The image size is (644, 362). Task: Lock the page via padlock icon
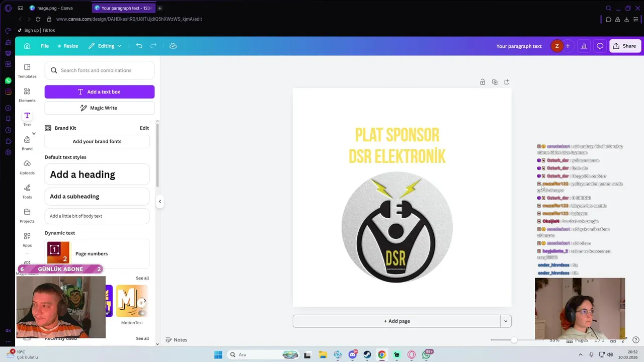[482, 82]
